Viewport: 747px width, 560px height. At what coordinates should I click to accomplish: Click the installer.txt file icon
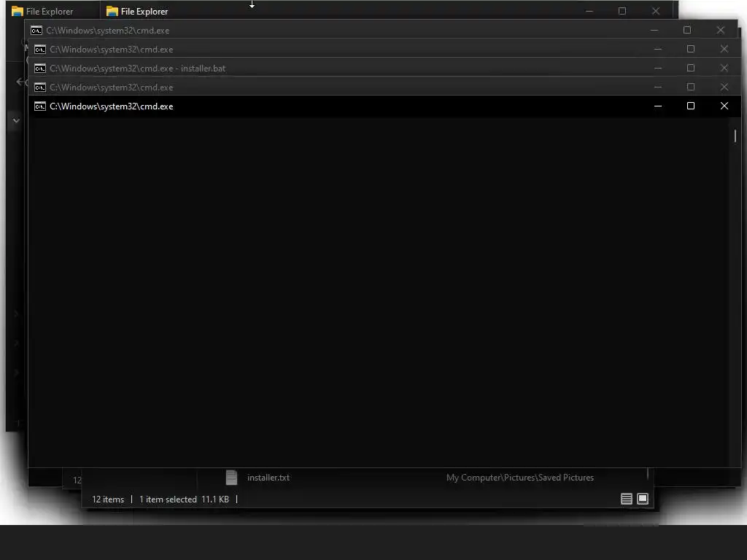tap(231, 477)
